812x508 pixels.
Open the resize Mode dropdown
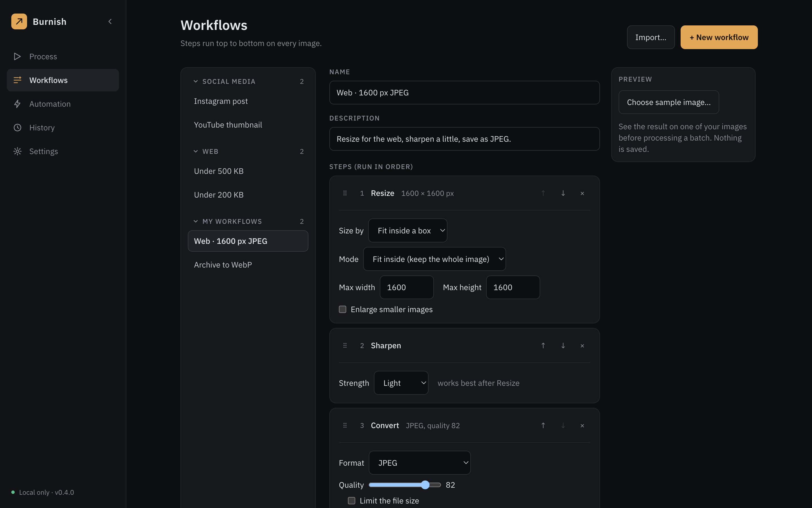[434, 259]
